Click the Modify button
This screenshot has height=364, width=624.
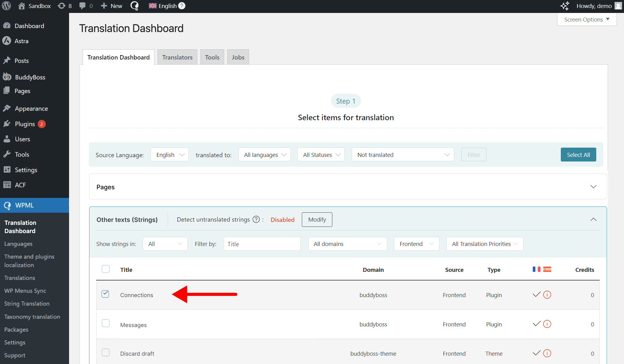[x=317, y=219]
